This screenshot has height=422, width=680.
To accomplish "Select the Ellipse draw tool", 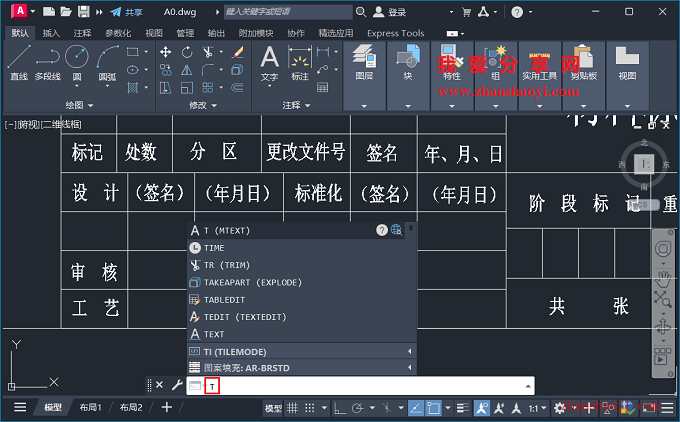I will (133, 70).
